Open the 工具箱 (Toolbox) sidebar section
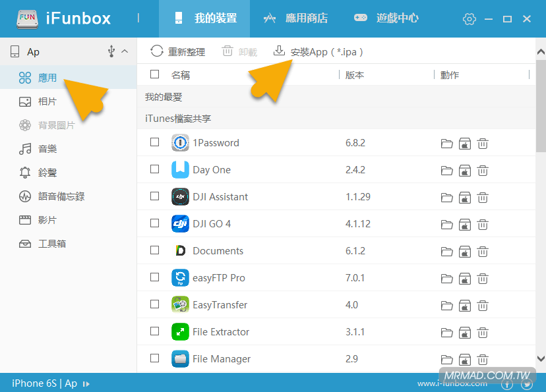 click(51, 244)
